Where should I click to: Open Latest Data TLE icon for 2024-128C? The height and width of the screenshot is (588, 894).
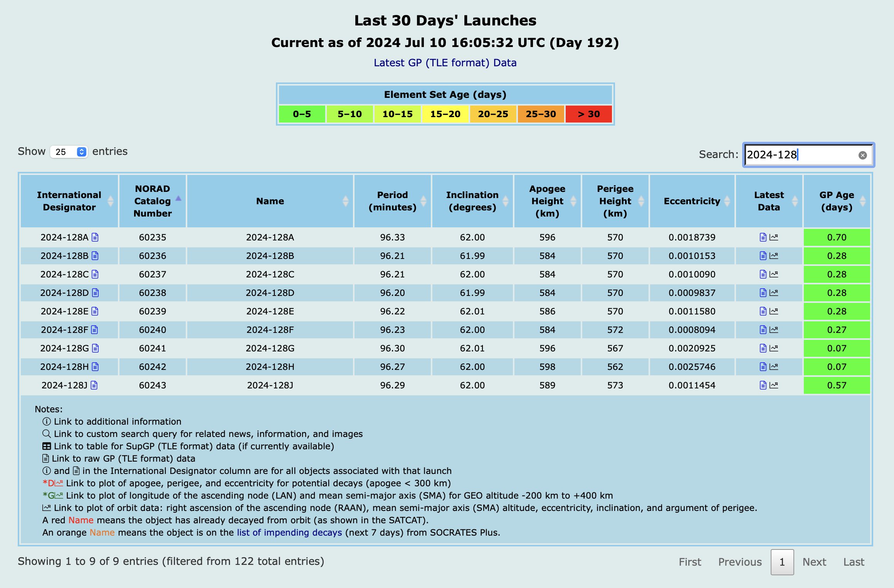763,274
